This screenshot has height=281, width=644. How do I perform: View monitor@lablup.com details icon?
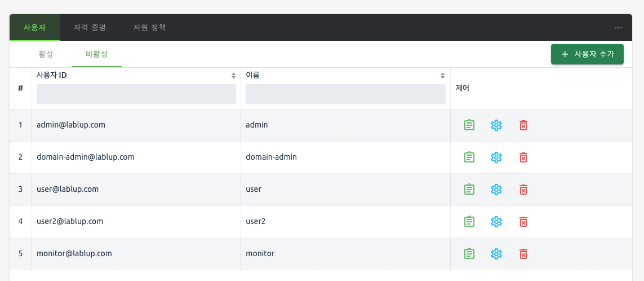click(469, 253)
